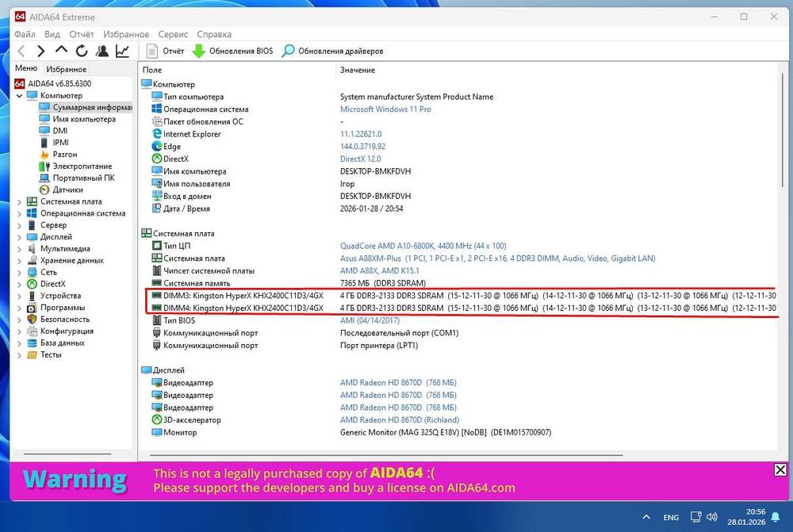The width and height of the screenshot is (793, 532).
Task: Expand the Сеть tree node
Action: pyautogui.click(x=19, y=273)
